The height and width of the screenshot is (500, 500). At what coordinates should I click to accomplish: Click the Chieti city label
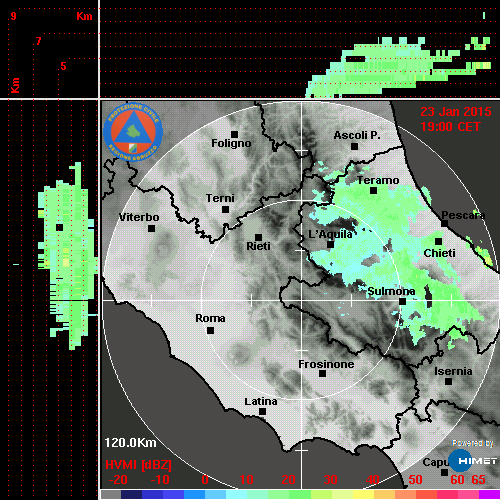439,253
